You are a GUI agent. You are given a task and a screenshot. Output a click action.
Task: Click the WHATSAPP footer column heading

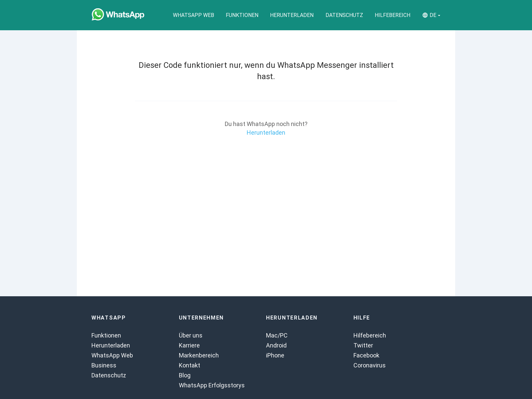(x=108, y=318)
